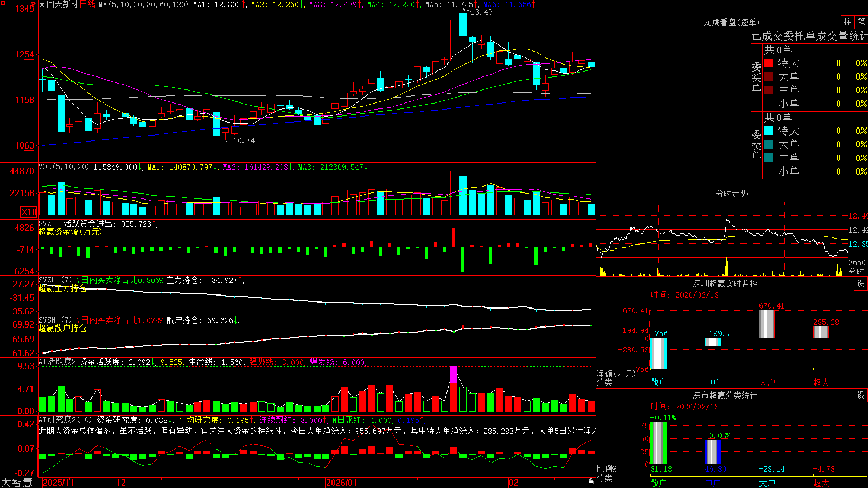
Task: Click the lock icon on the date axis
Action: pos(591,481)
